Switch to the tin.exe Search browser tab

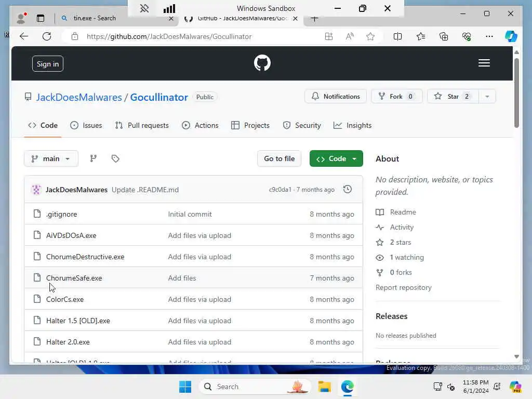(x=117, y=18)
